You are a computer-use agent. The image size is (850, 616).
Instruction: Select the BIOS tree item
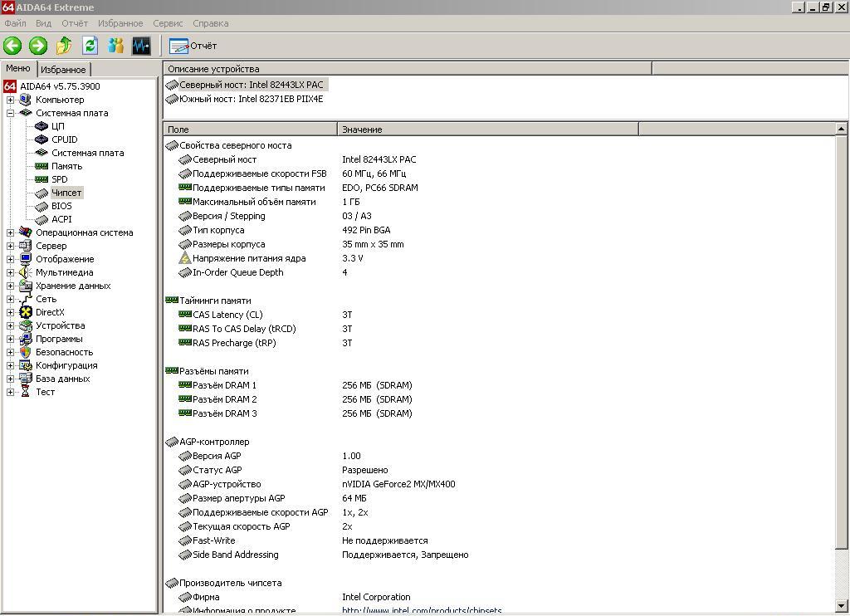click(x=61, y=206)
